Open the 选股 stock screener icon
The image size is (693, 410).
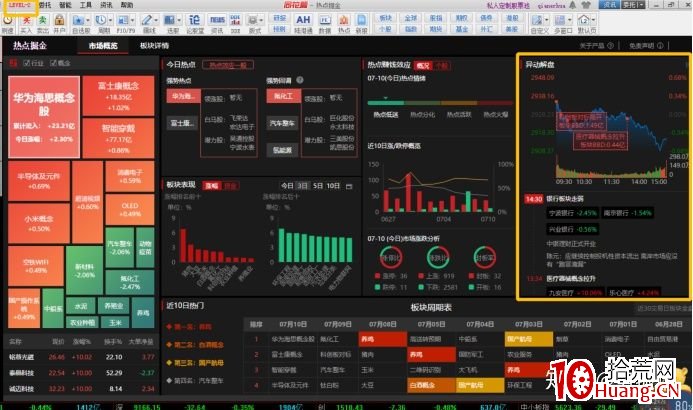click(170, 20)
